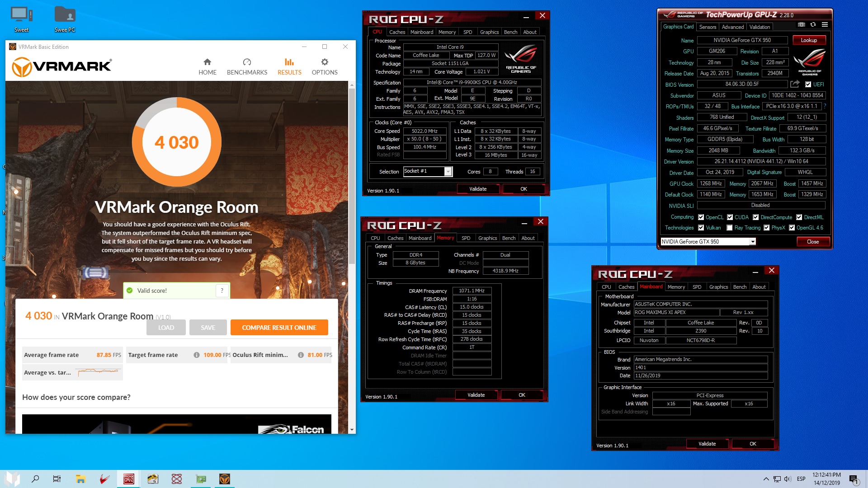
Task: Click the VRMark Home icon
Action: [x=207, y=62]
